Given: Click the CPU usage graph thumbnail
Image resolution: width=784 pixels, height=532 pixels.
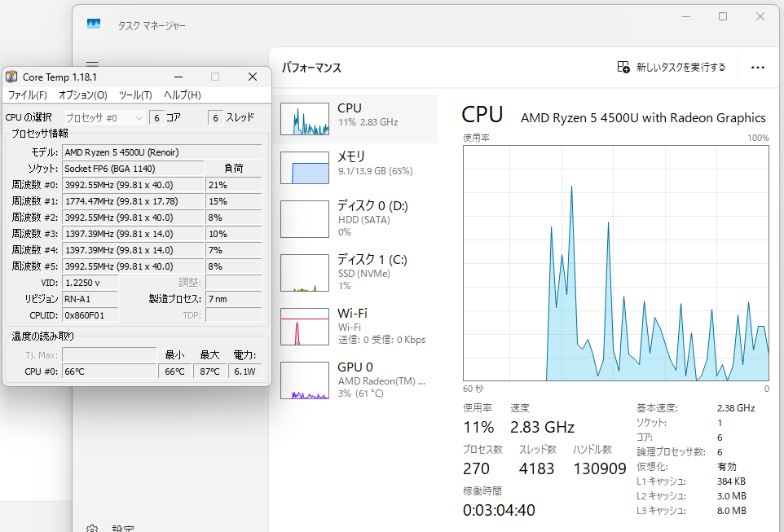Looking at the screenshot, I should click(305, 119).
